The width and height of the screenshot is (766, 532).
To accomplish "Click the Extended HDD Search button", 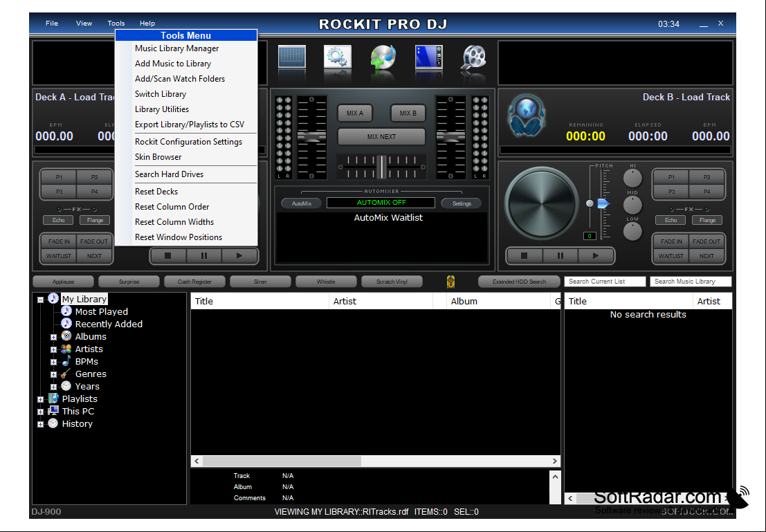I will [x=519, y=282].
